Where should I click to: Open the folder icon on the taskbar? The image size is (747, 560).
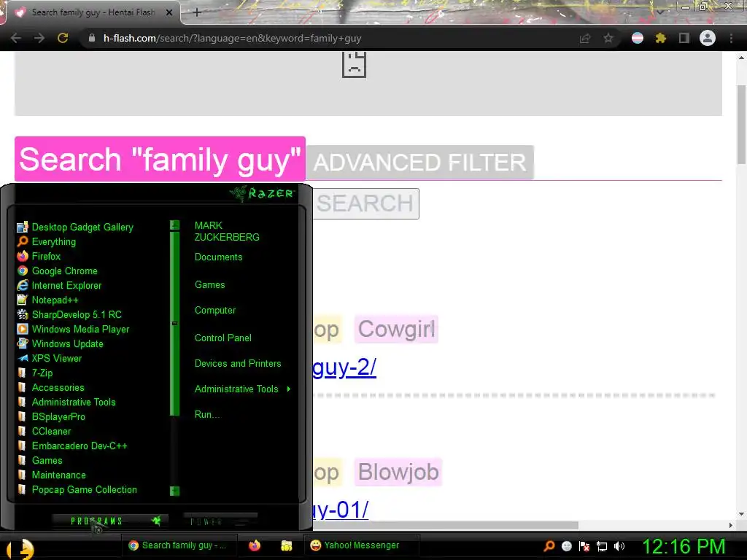tap(286, 545)
